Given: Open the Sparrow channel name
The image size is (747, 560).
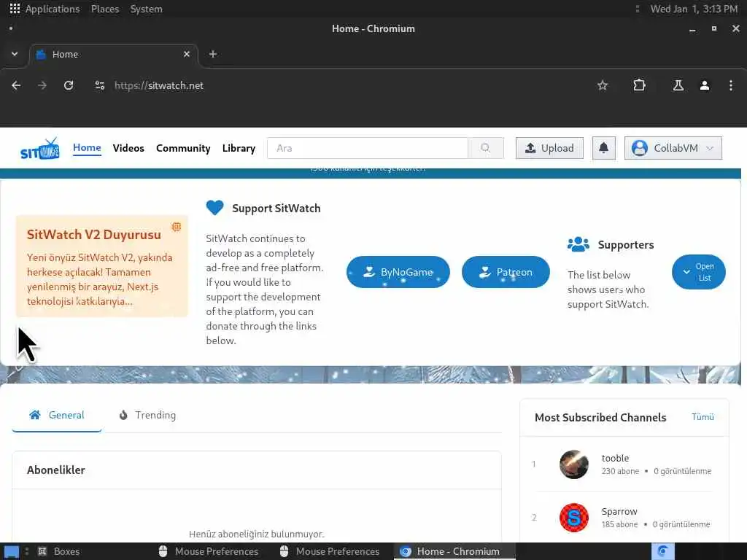Looking at the screenshot, I should 619,511.
